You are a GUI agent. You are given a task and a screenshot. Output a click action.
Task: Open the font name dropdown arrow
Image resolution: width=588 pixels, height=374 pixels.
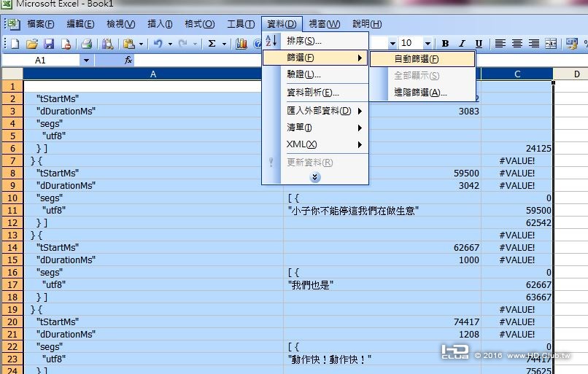pyautogui.click(x=392, y=44)
